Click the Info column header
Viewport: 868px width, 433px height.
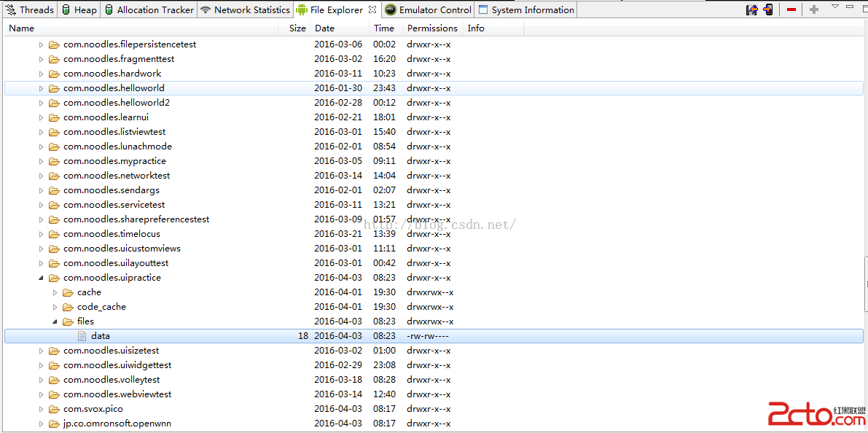pyautogui.click(x=493, y=28)
